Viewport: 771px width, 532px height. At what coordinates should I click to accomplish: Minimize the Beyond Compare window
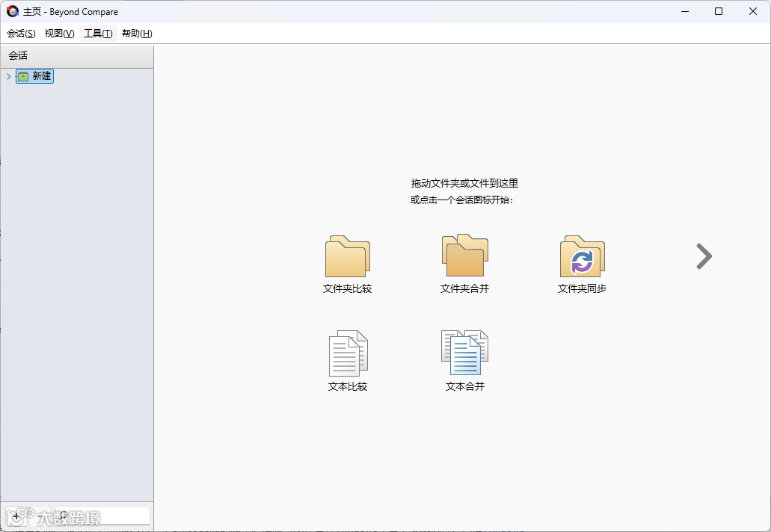tap(685, 11)
